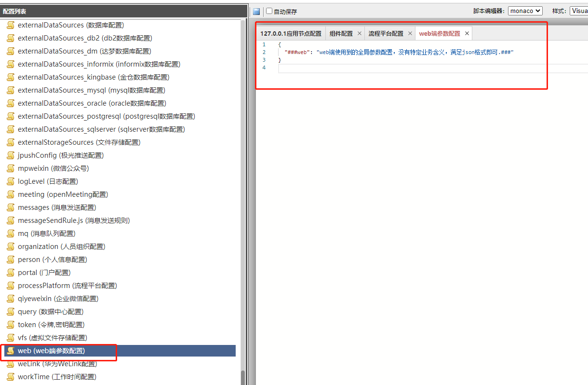Viewport: 588px width, 385px height.
Task: Switch to the 127.0.0.1应用节点配置 tab
Action: pos(291,33)
